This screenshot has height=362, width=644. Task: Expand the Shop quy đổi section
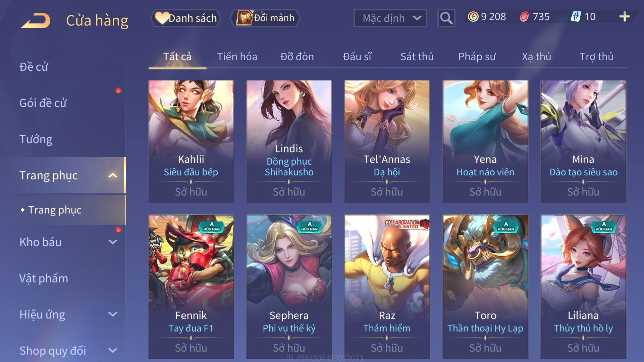click(x=113, y=350)
